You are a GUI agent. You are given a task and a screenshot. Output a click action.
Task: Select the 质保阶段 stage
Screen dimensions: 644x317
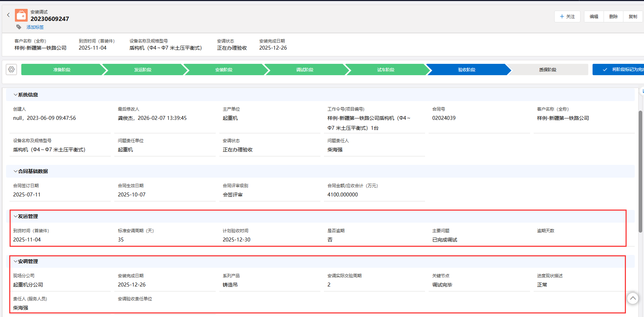[547, 70]
